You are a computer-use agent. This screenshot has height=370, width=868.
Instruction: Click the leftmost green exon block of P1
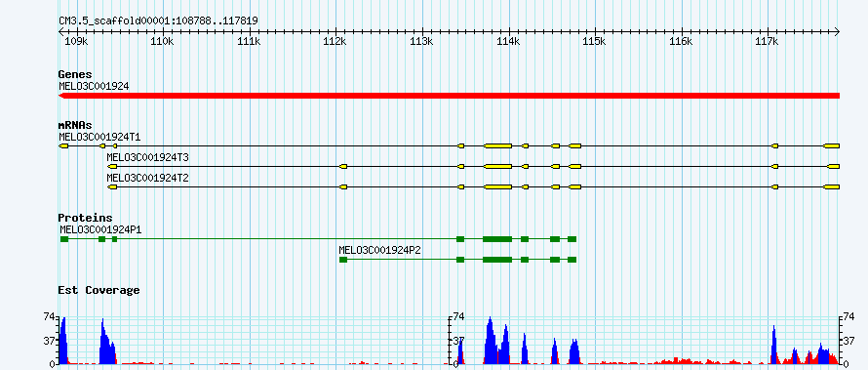(64, 239)
